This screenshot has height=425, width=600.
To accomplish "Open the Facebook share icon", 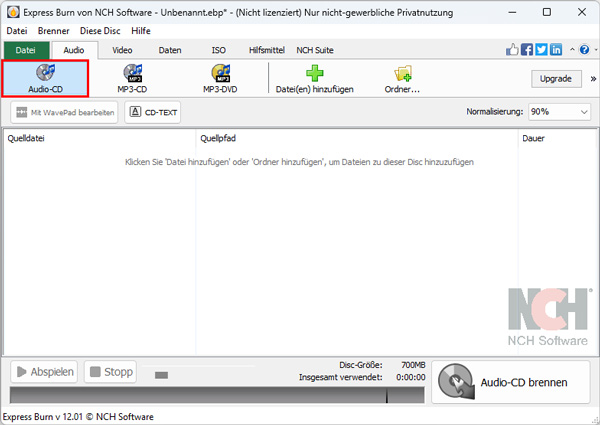I will point(527,49).
